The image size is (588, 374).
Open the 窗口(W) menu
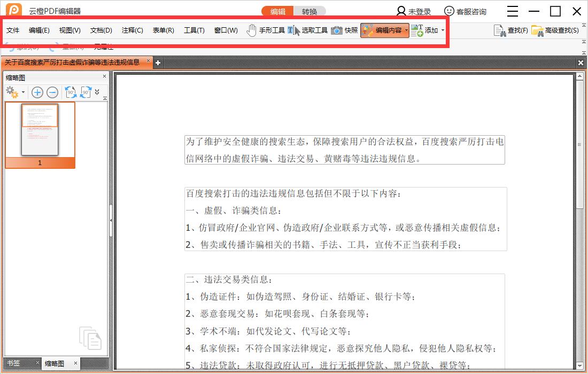coord(226,30)
